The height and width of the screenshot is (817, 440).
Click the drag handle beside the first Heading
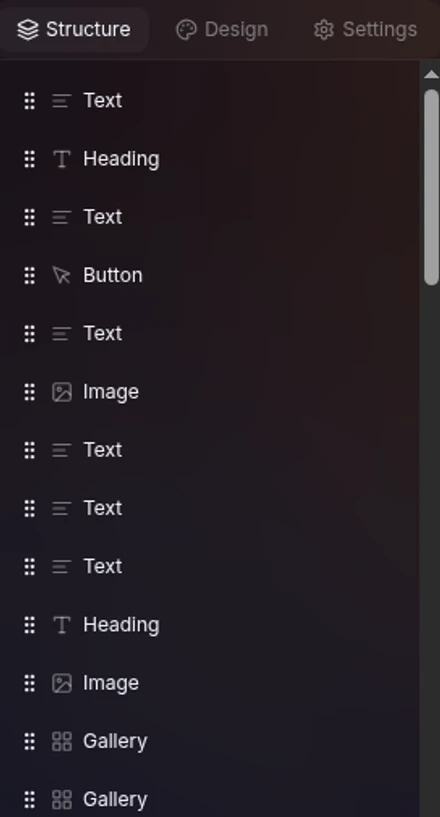pos(30,159)
